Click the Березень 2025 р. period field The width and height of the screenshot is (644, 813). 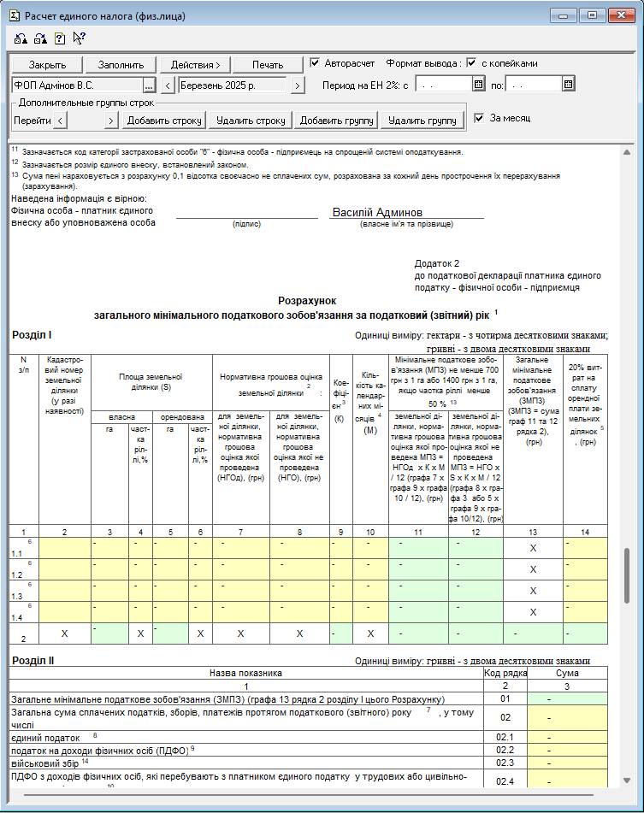tap(233, 85)
